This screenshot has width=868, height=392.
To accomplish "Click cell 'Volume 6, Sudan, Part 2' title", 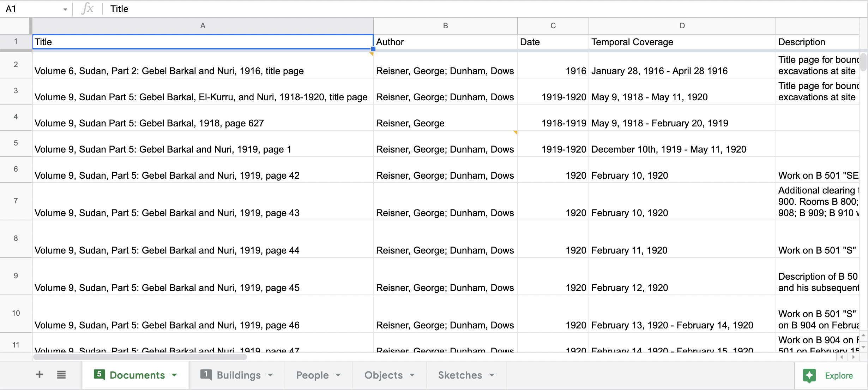I will [203, 65].
